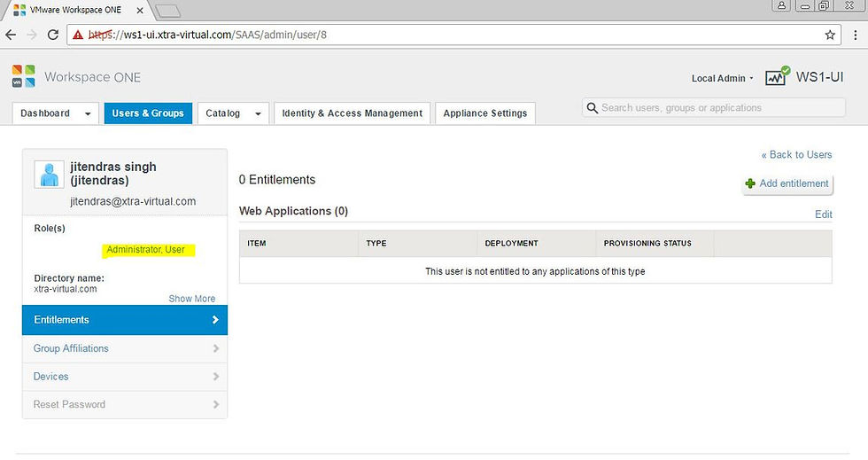Go to Identity & Access Management tab
The height and width of the screenshot is (460, 868).
point(353,113)
